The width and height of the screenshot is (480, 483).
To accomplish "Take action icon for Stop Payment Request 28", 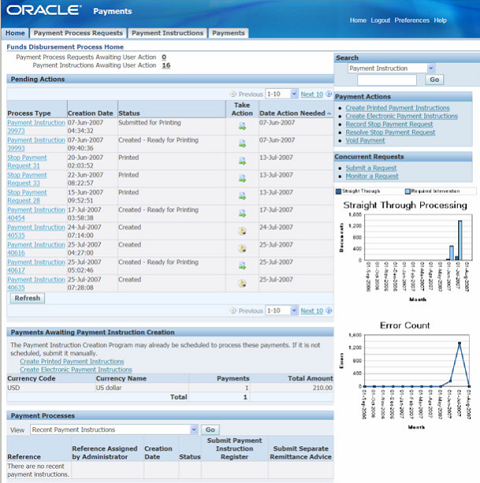I will (x=242, y=196).
